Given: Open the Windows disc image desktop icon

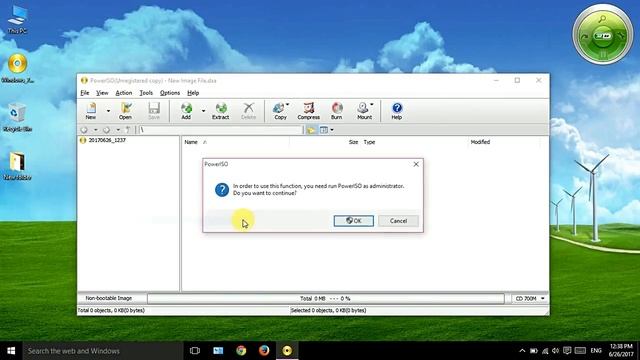Looking at the screenshot, I should pos(17,69).
